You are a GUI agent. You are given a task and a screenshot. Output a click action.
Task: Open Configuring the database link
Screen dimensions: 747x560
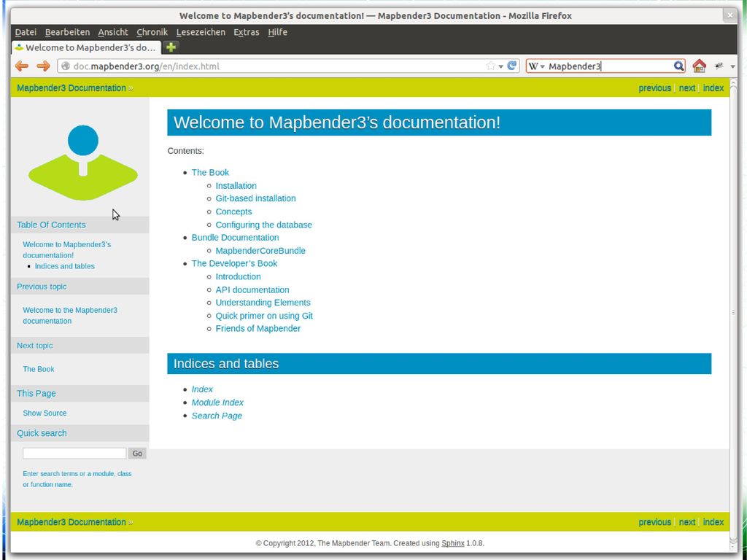click(263, 225)
